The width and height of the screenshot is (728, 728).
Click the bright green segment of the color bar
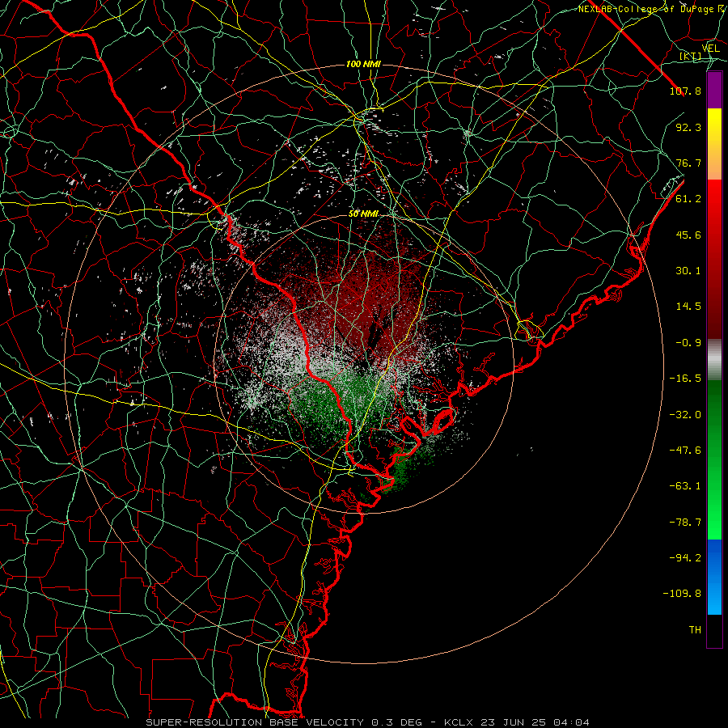714,459
